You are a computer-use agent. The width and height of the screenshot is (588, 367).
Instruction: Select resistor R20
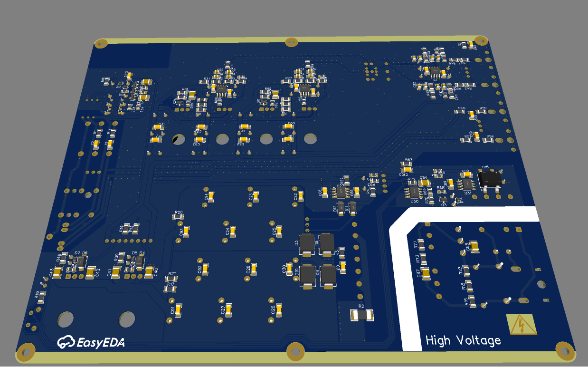[x=178, y=217]
